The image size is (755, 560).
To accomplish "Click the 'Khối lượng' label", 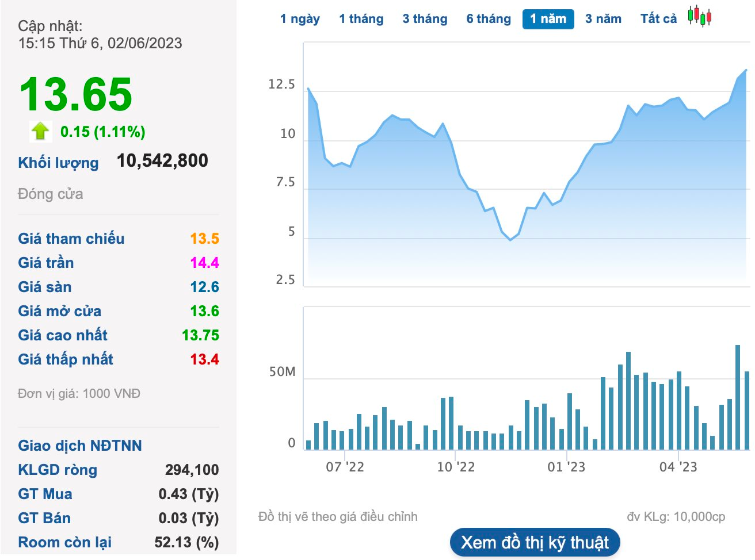I will point(58,163).
